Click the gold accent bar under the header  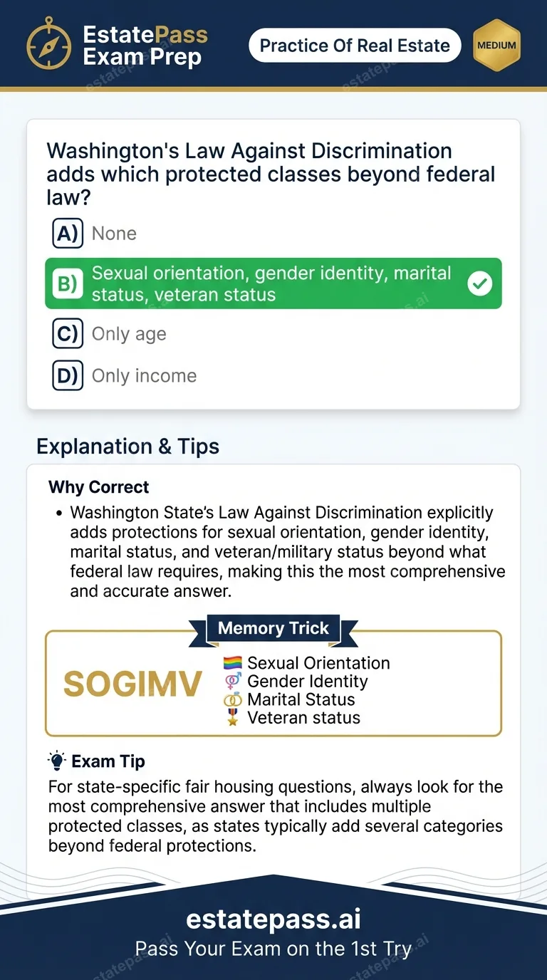[x=273, y=88]
